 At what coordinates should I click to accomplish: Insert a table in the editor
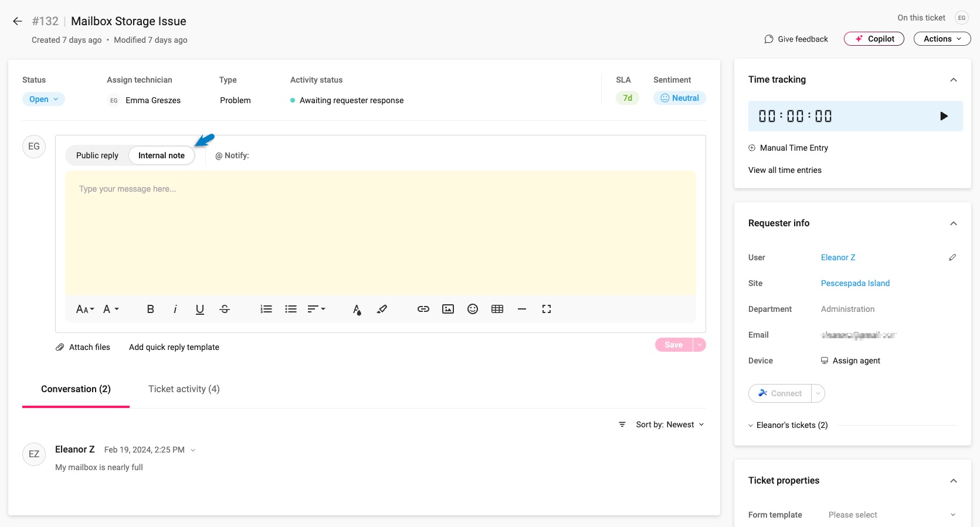[x=497, y=309]
